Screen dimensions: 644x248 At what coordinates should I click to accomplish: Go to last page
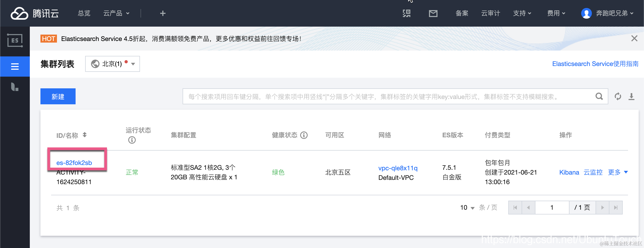pos(616,208)
